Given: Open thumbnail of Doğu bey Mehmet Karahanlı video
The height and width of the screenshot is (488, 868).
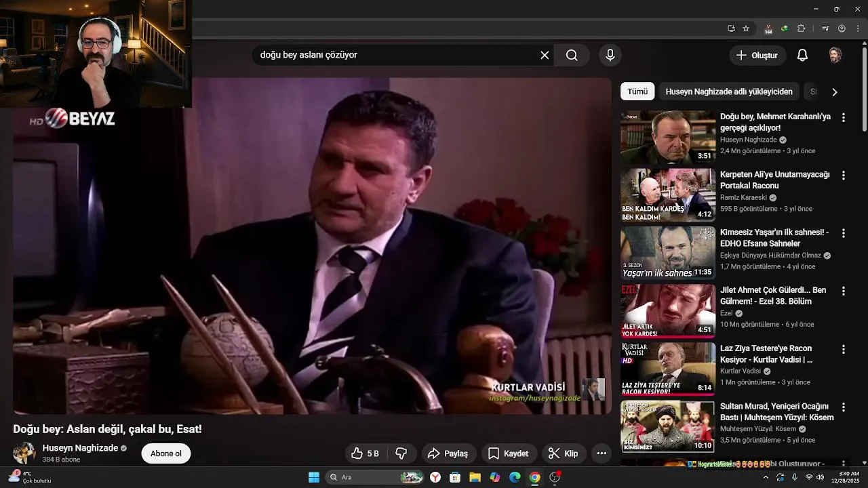Looking at the screenshot, I should 668,138.
